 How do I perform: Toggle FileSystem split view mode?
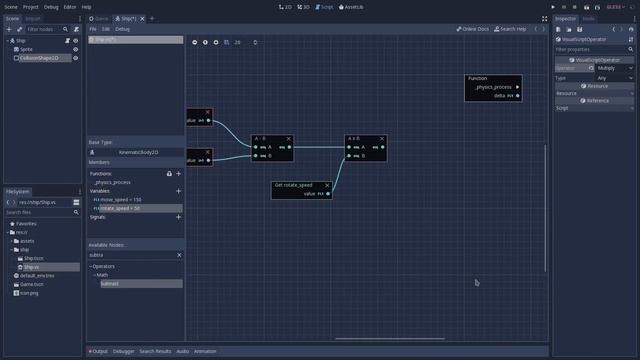click(x=76, y=202)
